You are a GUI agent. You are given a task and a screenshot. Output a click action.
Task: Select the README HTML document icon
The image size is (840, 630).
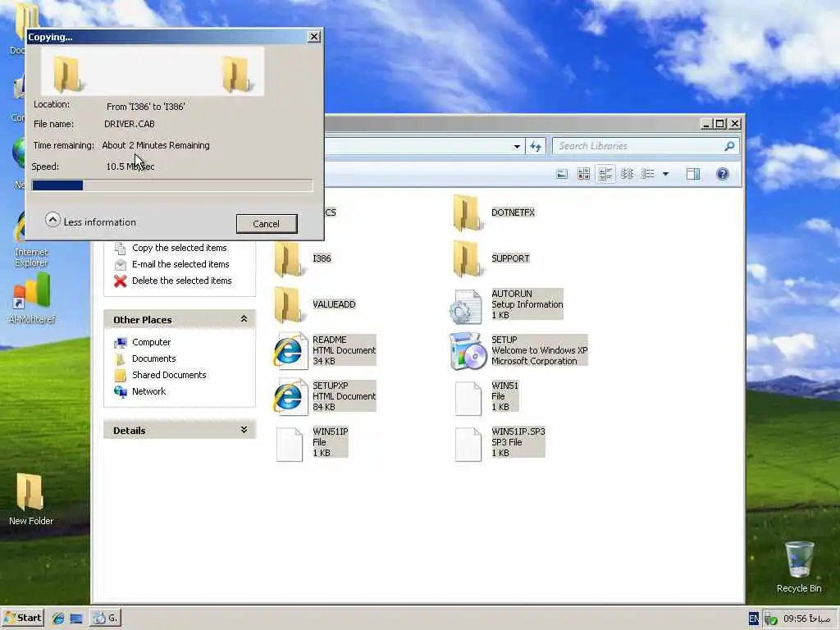point(290,351)
